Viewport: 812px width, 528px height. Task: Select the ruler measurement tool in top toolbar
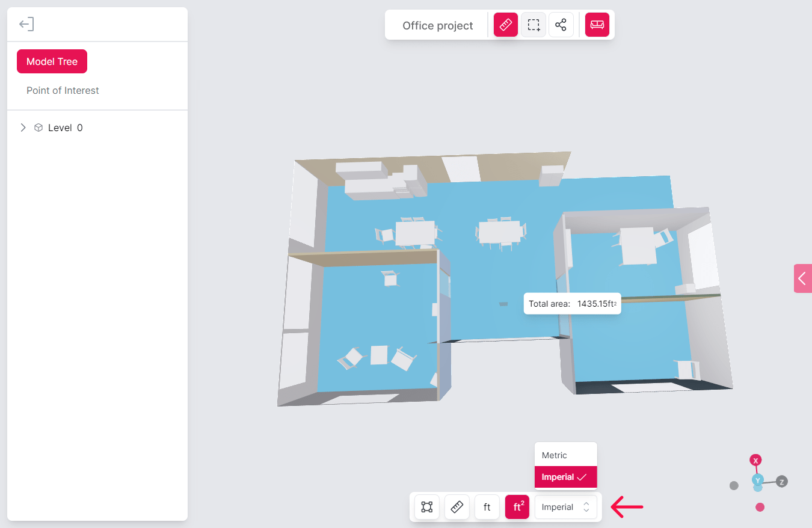coord(505,25)
